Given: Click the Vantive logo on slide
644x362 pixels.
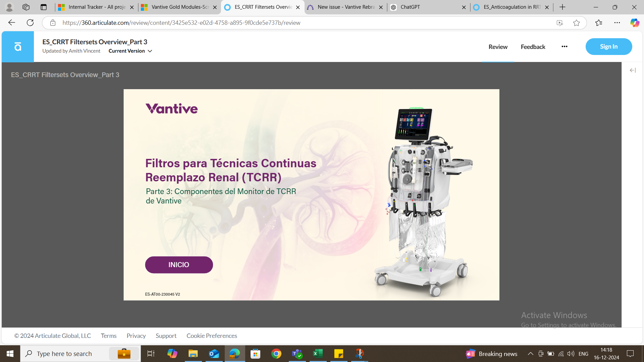Looking at the screenshot, I should (x=172, y=109).
